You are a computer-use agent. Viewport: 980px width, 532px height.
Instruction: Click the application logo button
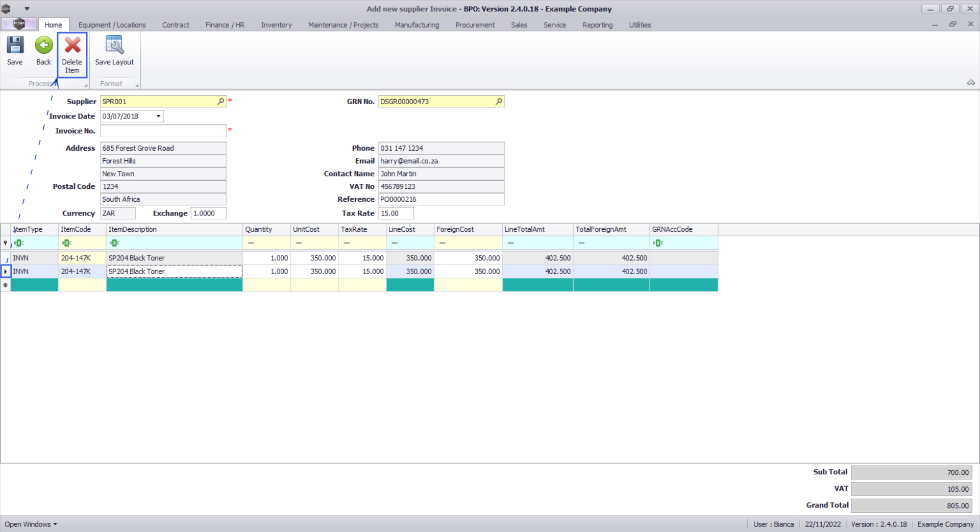(19, 24)
